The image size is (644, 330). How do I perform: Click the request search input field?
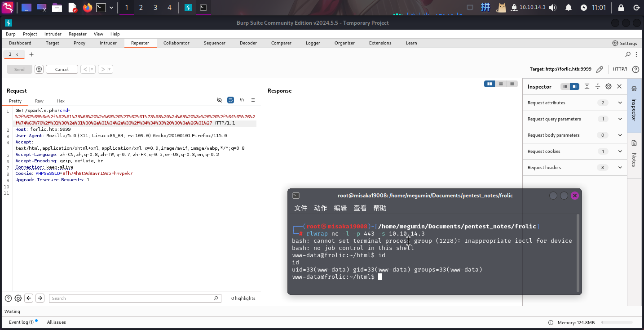click(x=135, y=298)
